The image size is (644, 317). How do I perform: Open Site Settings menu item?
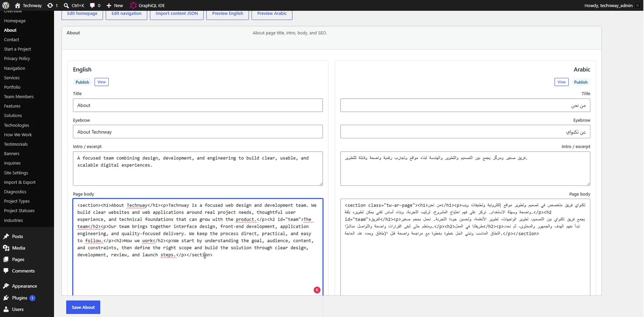pos(16,173)
